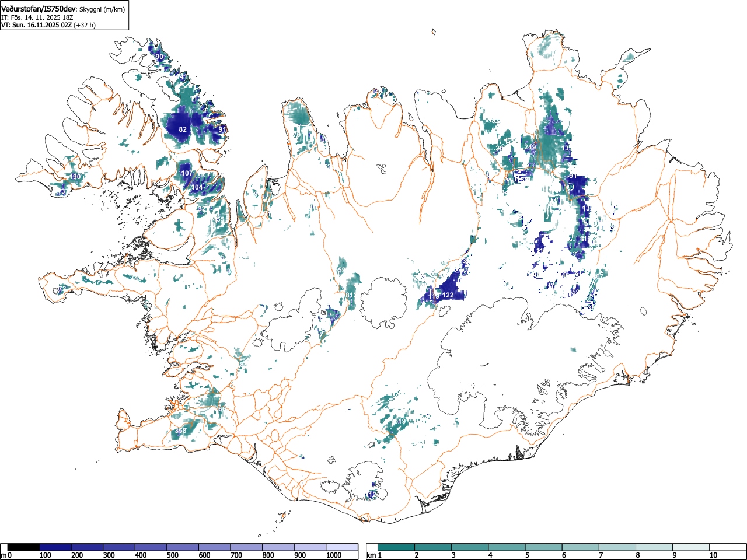The height and width of the screenshot is (560, 747).
Task: Click the 8–9 km legend swatch
Action: (x=654, y=547)
